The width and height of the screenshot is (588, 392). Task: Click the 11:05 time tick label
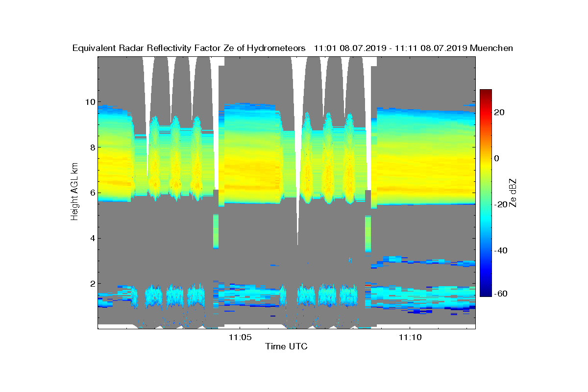click(x=240, y=337)
